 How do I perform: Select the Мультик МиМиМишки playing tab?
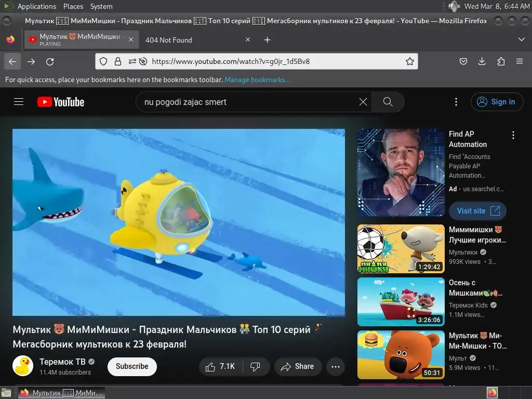click(x=82, y=39)
